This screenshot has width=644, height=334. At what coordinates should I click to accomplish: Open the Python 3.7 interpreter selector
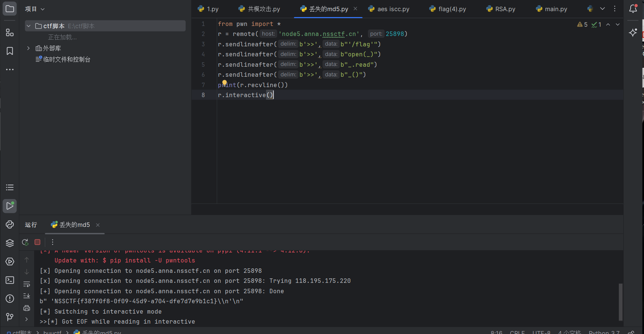(x=604, y=332)
